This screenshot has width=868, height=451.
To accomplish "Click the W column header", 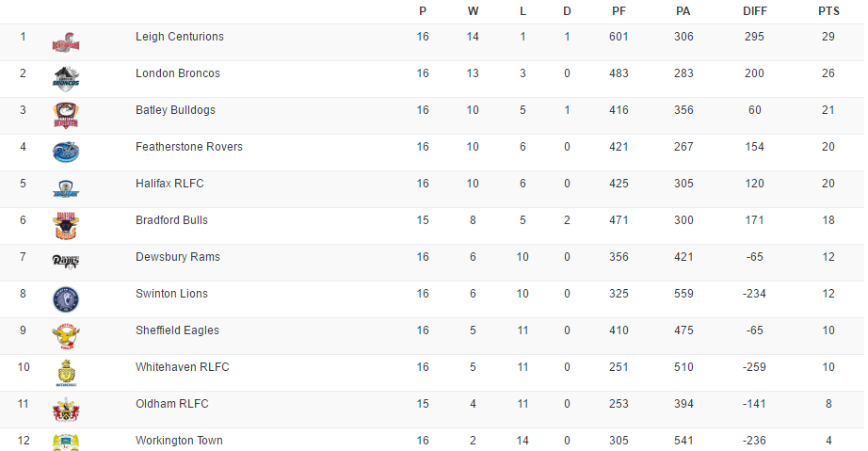I will click(x=473, y=11).
